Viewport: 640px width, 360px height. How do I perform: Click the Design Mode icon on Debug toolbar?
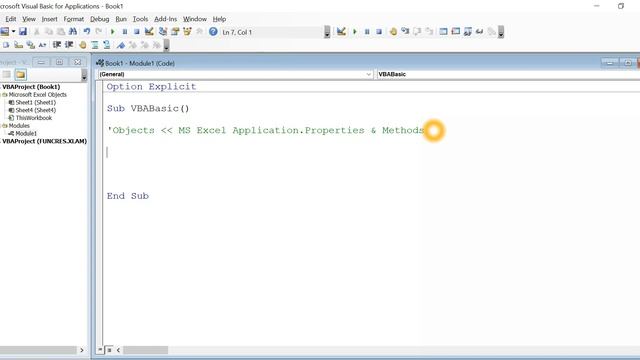pyautogui.click(x=341, y=31)
